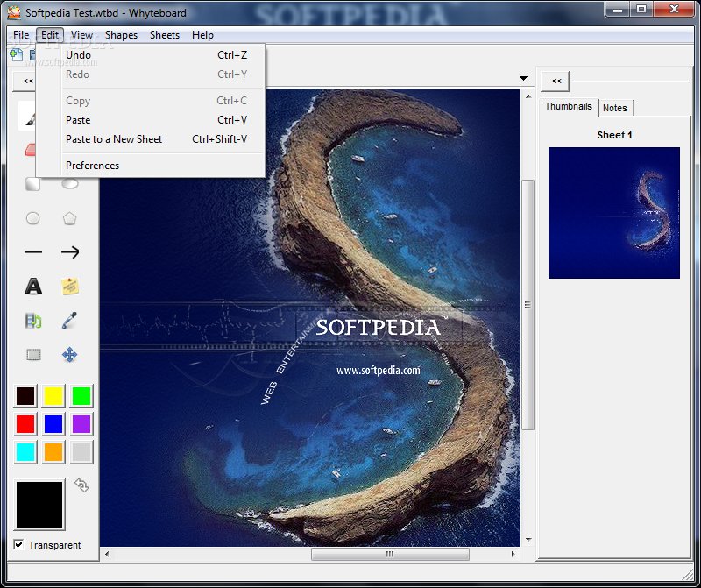701x588 pixels.
Task: Select the Eyedropper tool
Action: click(69, 320)
